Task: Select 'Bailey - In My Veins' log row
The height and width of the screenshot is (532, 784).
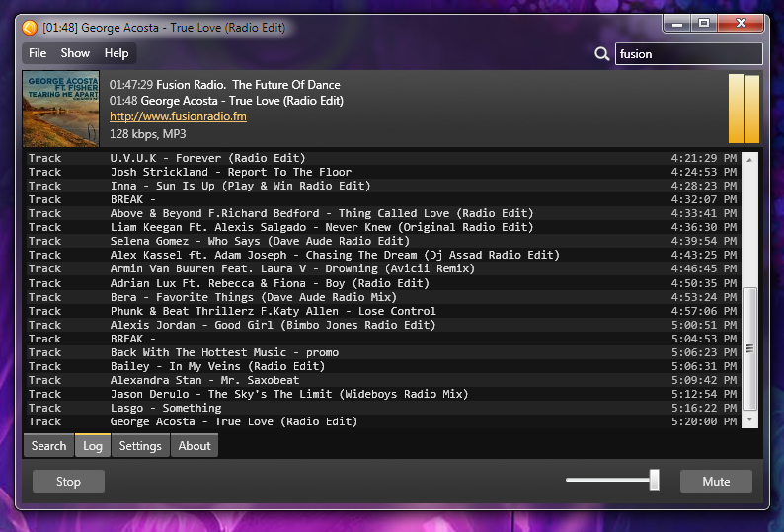Action: pos(383,366)
